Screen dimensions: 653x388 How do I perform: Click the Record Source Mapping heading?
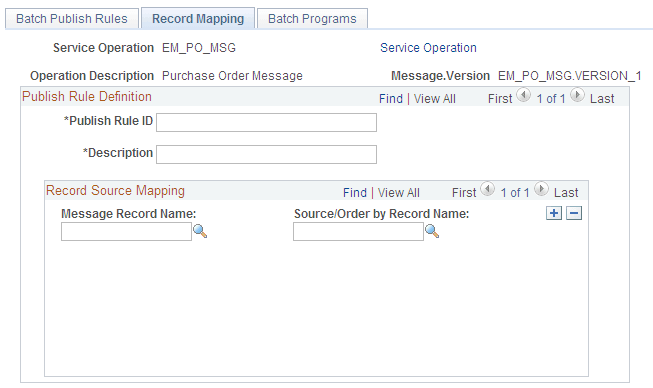click(115, 191)
